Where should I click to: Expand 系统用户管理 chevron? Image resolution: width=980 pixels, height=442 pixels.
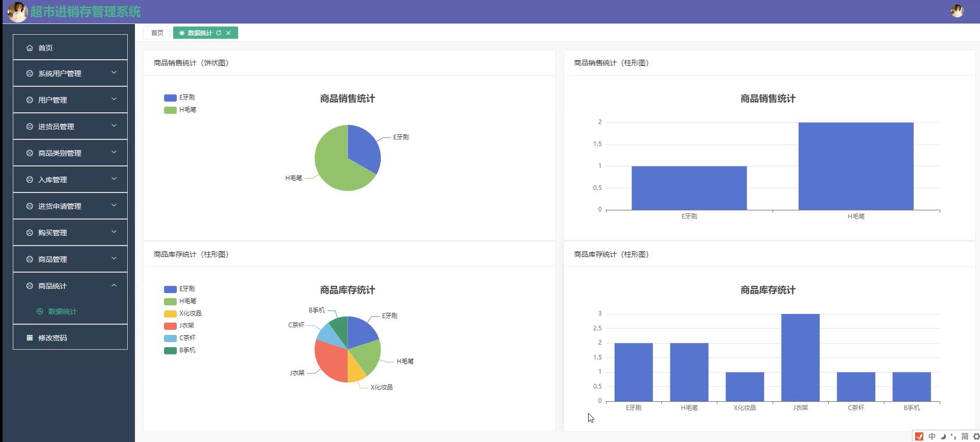pos(114,73)
